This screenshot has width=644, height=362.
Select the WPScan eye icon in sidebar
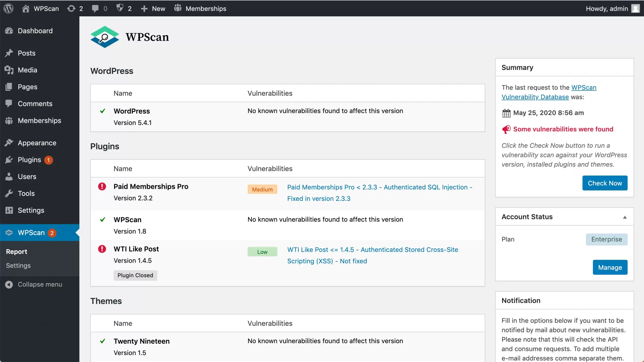point(9,233)
